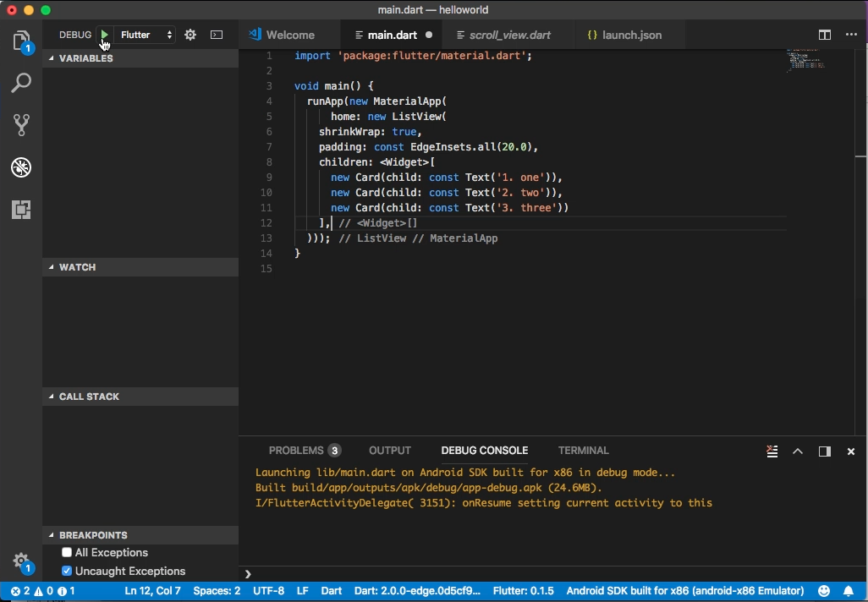Image resolution: width=868 pixels, height=602 pixels.
Task: Click the 'home: new ListView(' line
Action: pyautogui.click(x=388, y=116)
